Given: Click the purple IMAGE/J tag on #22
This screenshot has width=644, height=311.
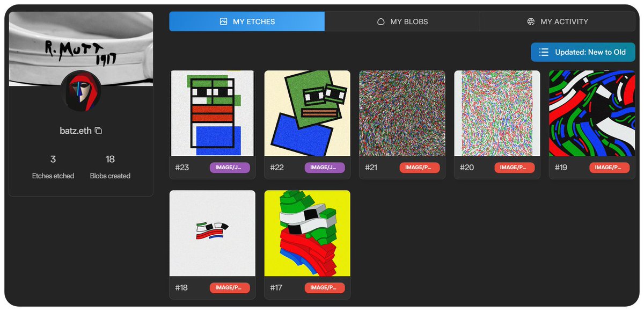Looking at the screenshot, I should [325, 168].
